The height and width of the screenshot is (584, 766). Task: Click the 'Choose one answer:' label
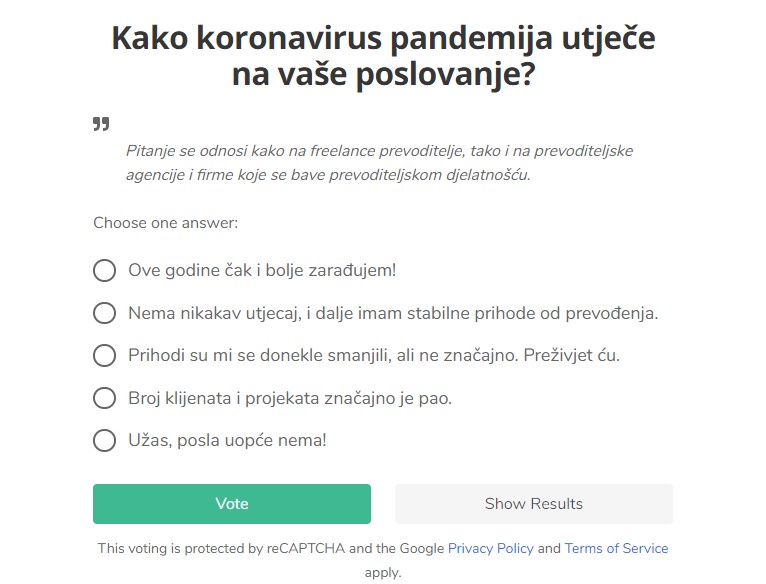coord(166,223)
